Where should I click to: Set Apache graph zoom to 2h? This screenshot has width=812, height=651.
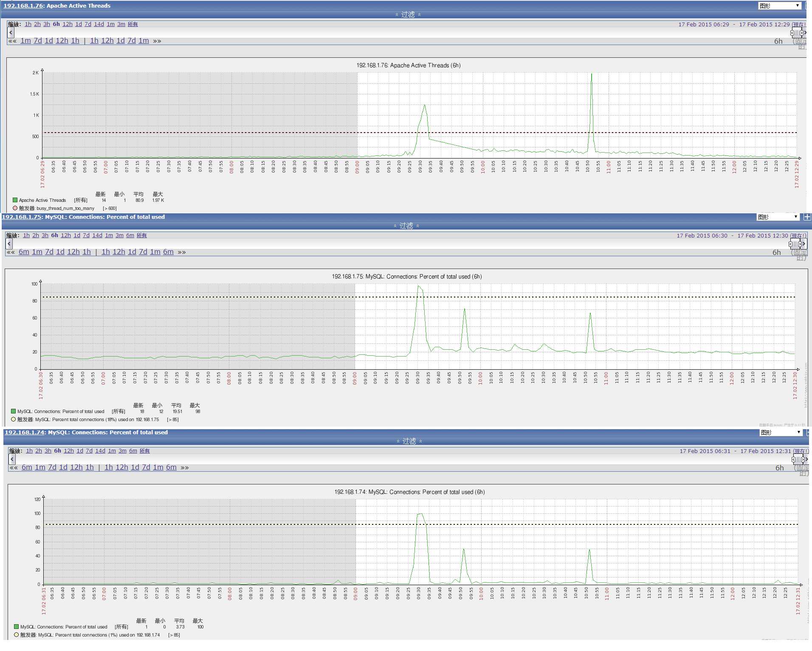point(37,24)
